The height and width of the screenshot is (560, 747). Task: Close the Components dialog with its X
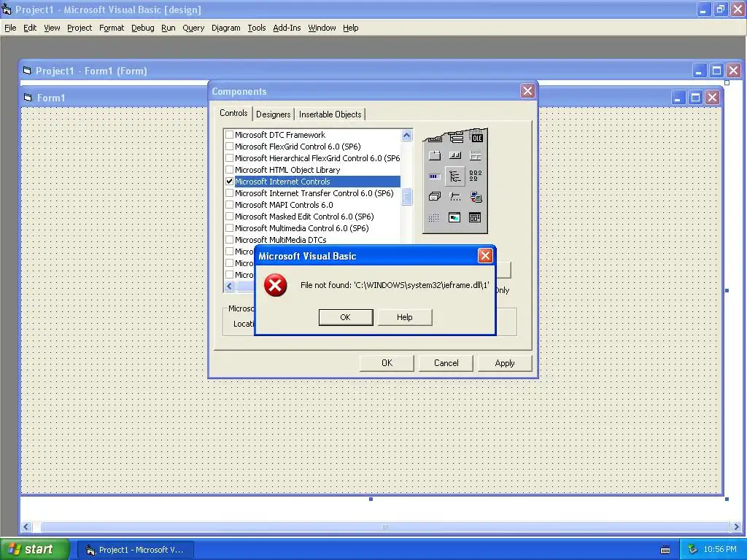527,91
